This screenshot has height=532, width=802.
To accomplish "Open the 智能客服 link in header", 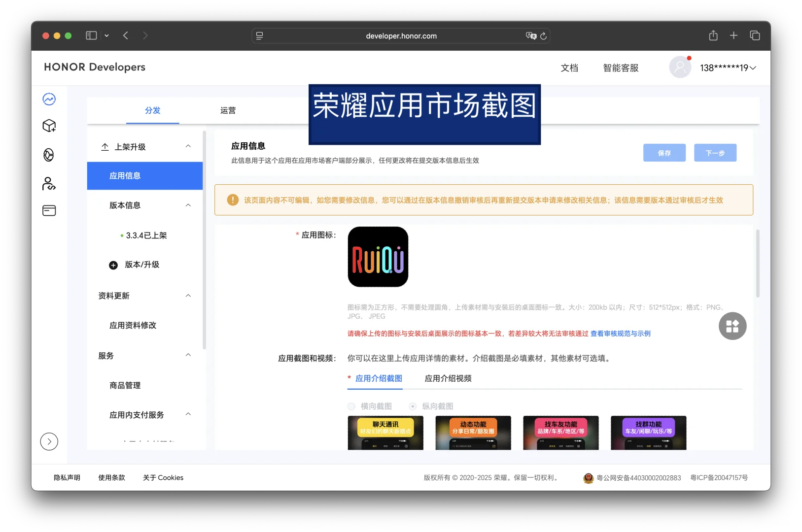I will point(621,68).
